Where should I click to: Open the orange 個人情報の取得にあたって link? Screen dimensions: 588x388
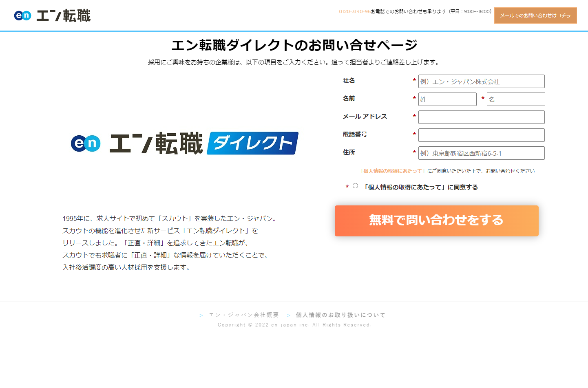(x=393, y=171)
